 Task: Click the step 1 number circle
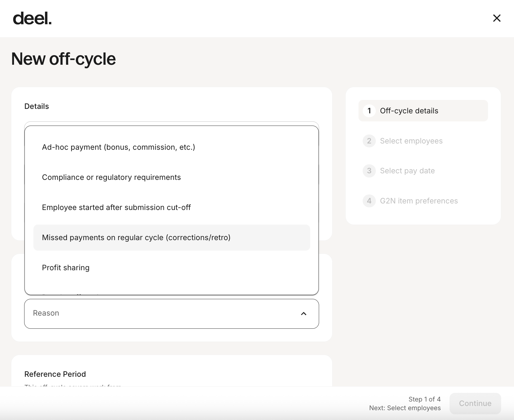pos(369,111)
